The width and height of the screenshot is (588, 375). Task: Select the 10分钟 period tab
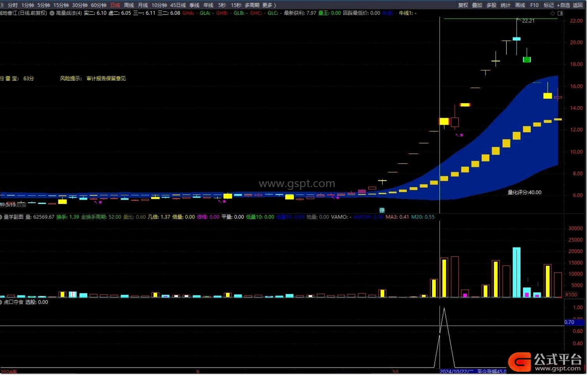point(159,5)
